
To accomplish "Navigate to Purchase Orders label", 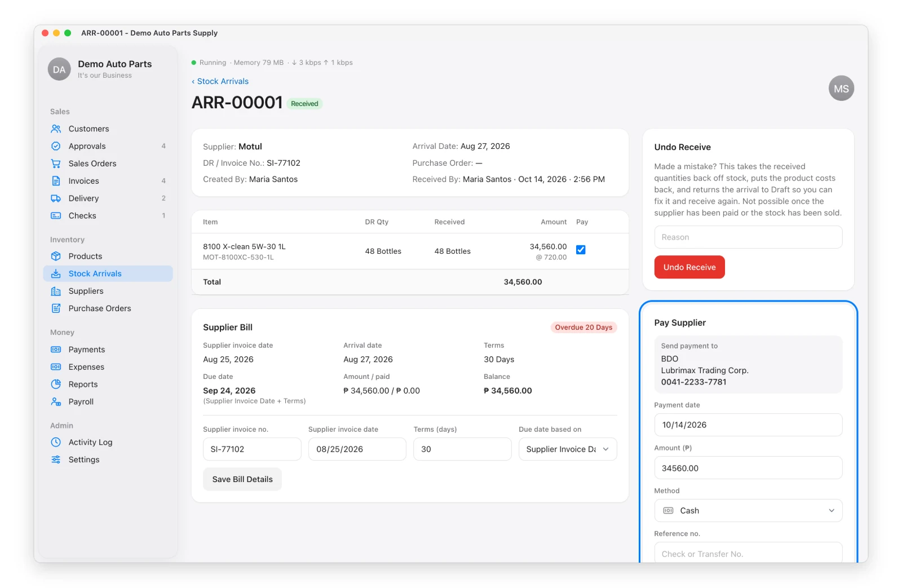I will [100, 309].
